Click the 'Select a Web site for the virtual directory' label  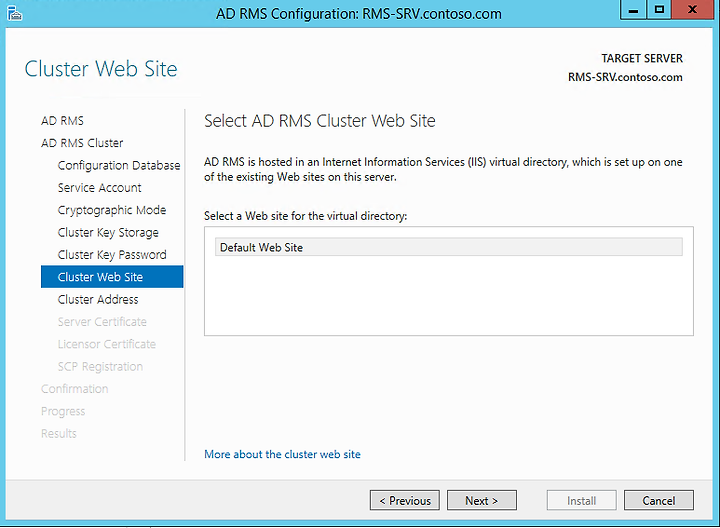click(305, 216)
